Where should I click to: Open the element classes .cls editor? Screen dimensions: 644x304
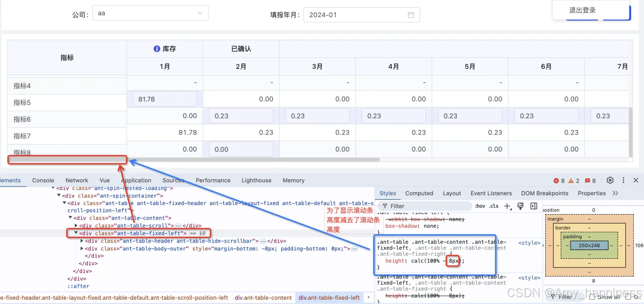pyautogui.click(x=494, y=206)
